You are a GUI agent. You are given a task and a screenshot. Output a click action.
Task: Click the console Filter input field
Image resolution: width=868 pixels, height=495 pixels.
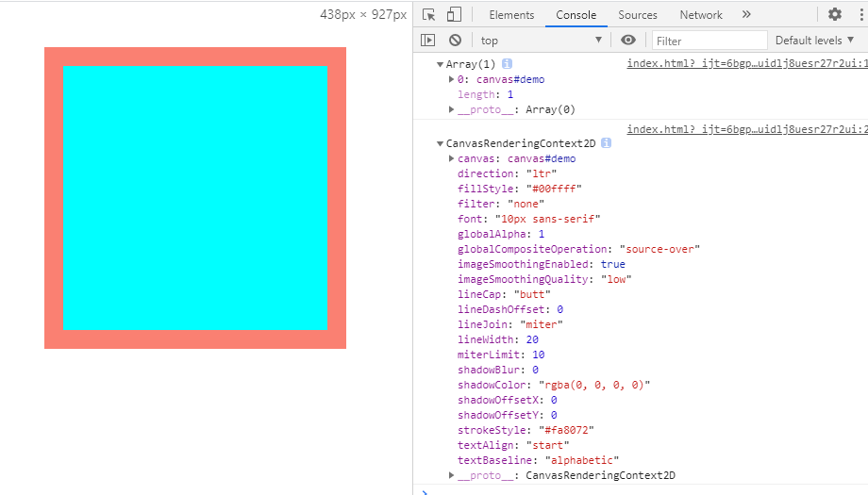[x=709, y=41]
